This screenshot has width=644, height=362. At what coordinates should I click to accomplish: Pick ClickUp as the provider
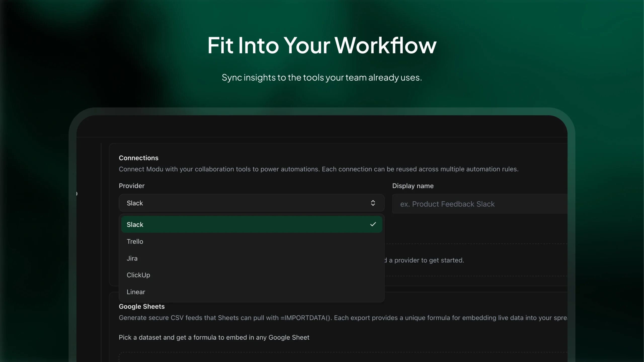tap(138, 275)
